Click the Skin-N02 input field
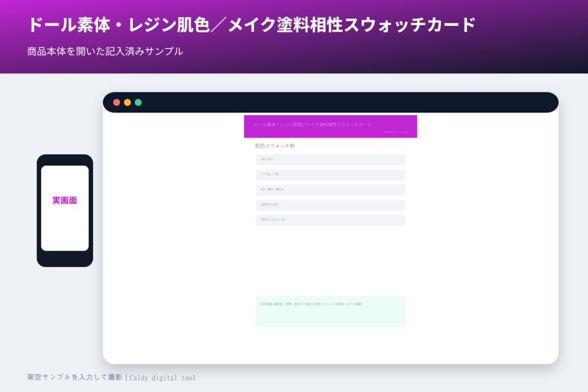Image resolution: width=588 pixels, height=392 pixels. [330, 160]
